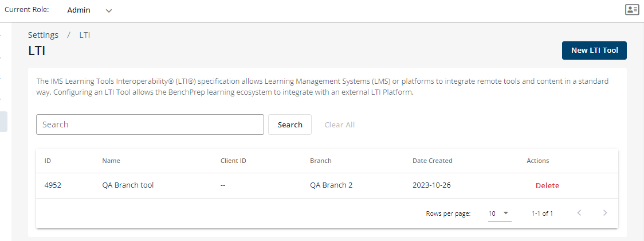The width and height of the screenshot is (644, 241).
Task: Go to previous page of LTI tools
Action: coord(579,213)
